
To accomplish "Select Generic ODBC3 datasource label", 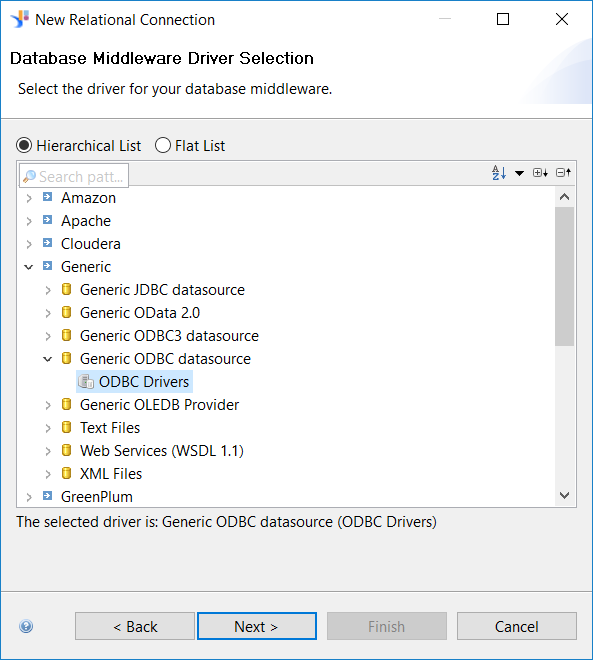I will click(169, 336).
